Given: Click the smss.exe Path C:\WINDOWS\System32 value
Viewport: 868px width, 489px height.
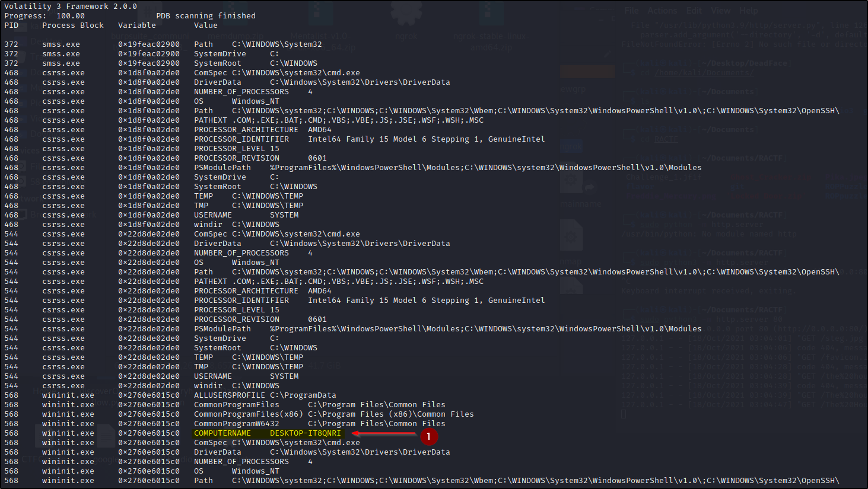Looking at the screenshot, I should [x=277, y=44].
